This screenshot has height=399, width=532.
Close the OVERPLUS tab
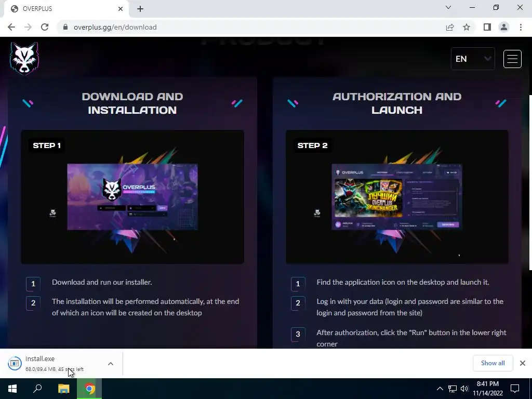[121, 9]
